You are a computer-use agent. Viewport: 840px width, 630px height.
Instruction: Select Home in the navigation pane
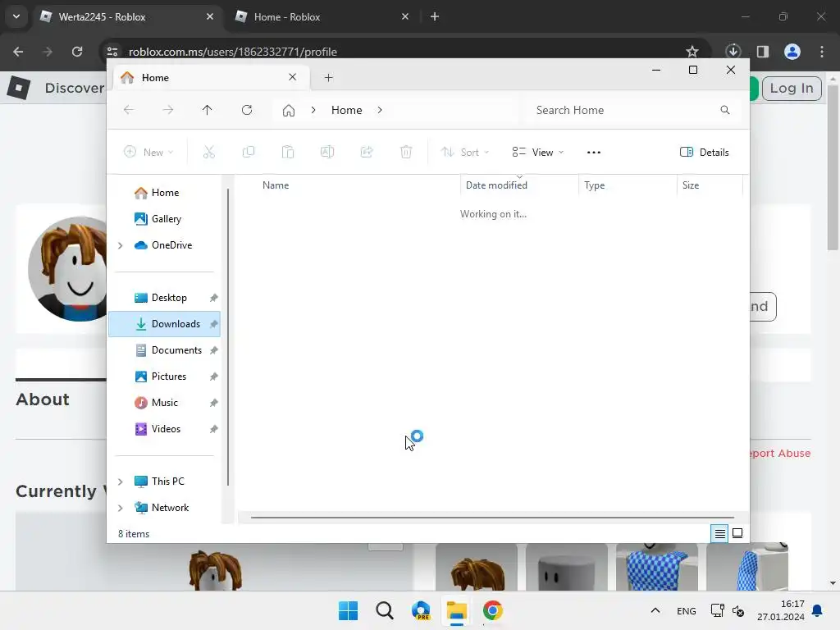click(x=164, y=193)
